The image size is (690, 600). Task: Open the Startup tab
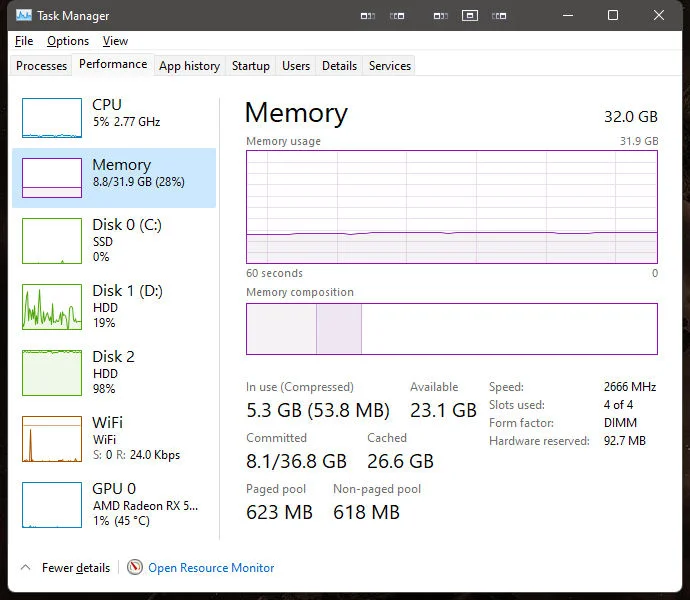tap(251, 66)
